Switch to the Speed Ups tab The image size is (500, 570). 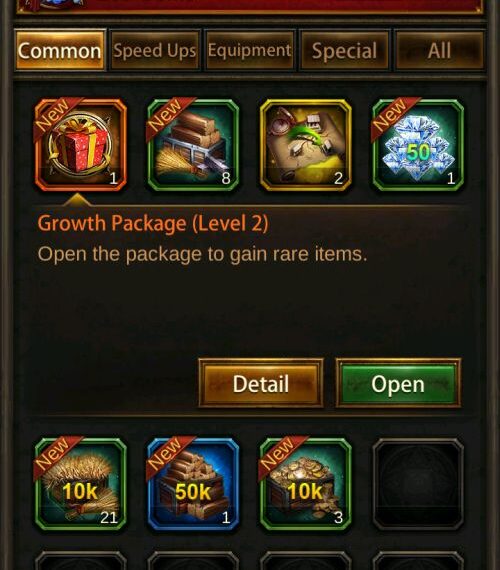tap(155, 50)
